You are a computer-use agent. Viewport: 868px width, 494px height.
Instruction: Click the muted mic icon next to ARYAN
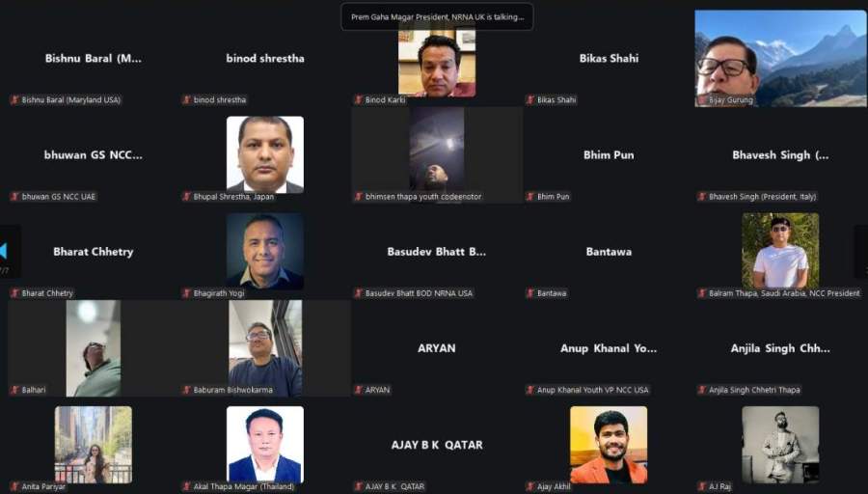pos(359,390)
